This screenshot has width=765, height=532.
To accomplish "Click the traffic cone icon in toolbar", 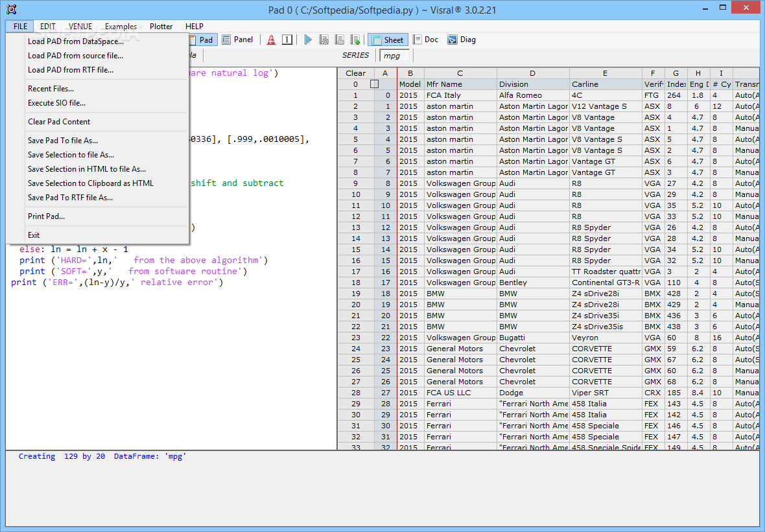I will coord(271,40).
